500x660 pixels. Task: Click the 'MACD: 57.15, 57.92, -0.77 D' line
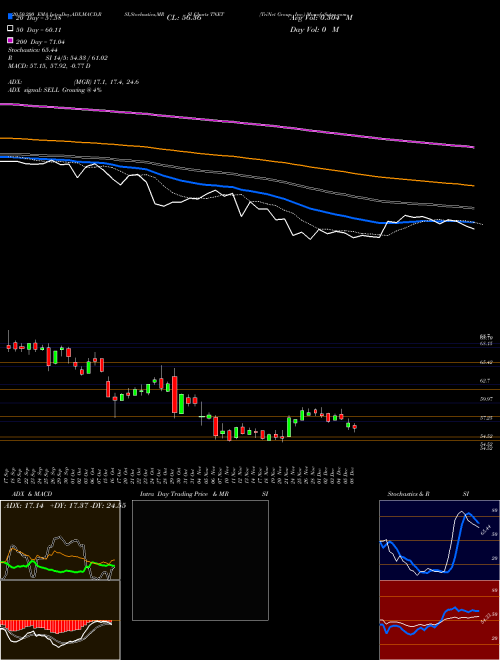(x=49, y=66)
